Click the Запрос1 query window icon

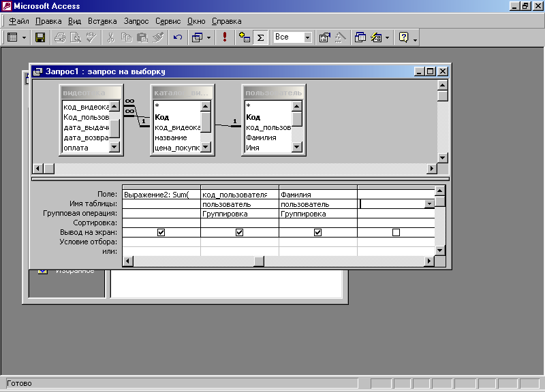(x=37, y=71)
